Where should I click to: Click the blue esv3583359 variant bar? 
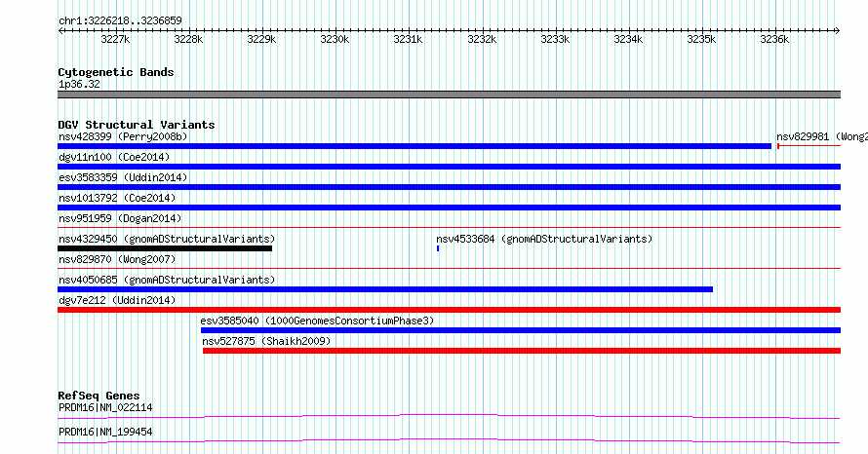449,187
